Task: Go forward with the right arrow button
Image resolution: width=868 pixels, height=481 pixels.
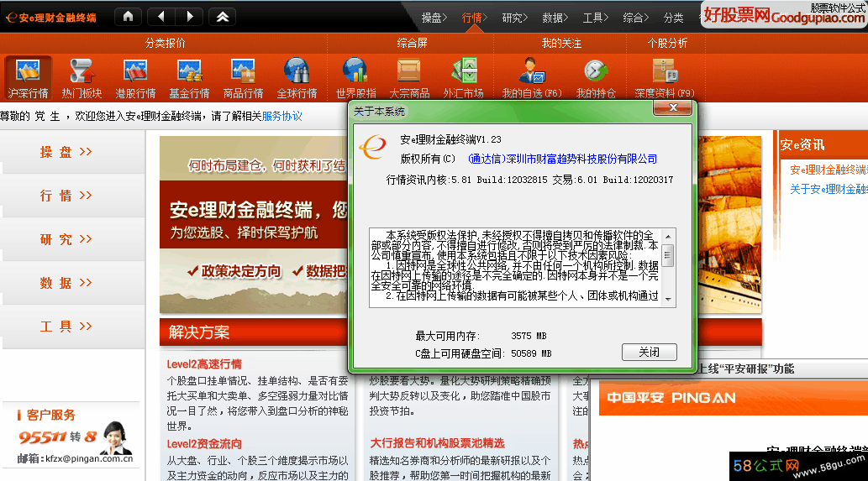Action: (189, 17)
